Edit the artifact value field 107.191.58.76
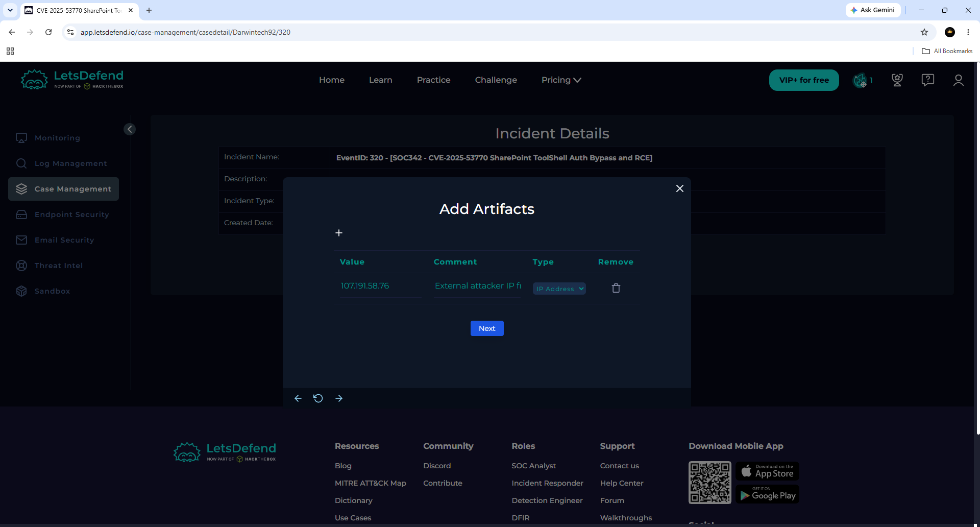 (381, 286)
